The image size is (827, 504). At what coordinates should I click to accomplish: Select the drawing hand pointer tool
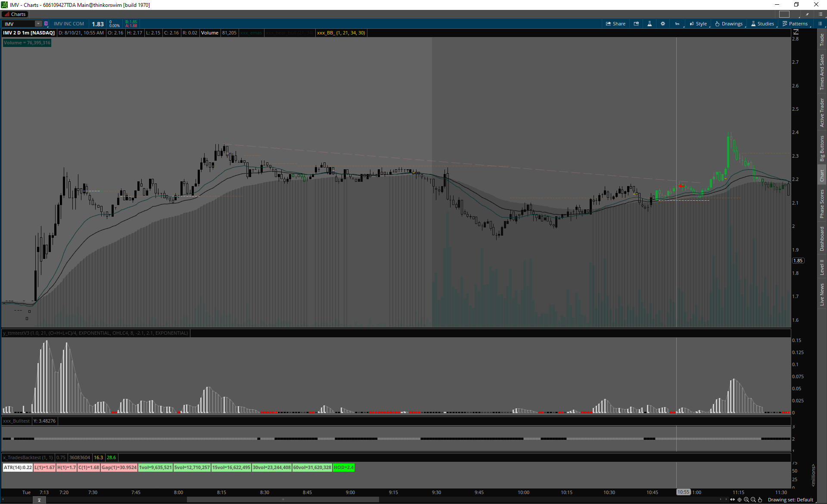tap(760, 500)
